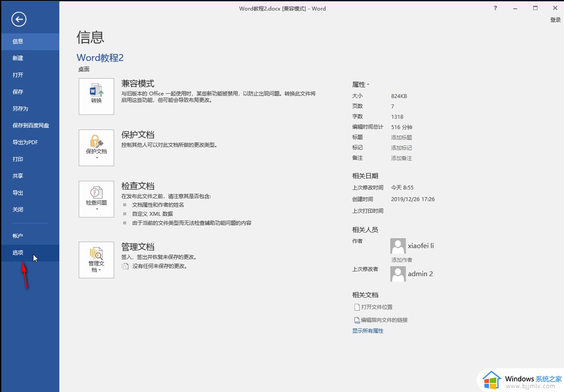Click Add a title (添加标题) field

coord(402,138)
